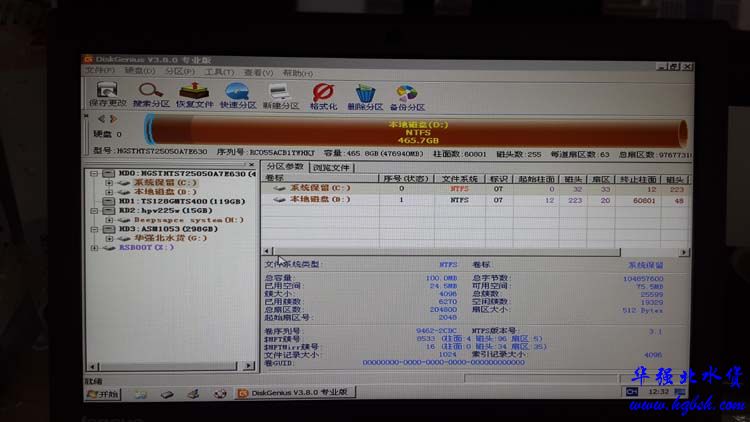
Task: Click the disk icon beside HD1:TS128GMTS400
Action: pyautogui.click(x=109, y=201)
